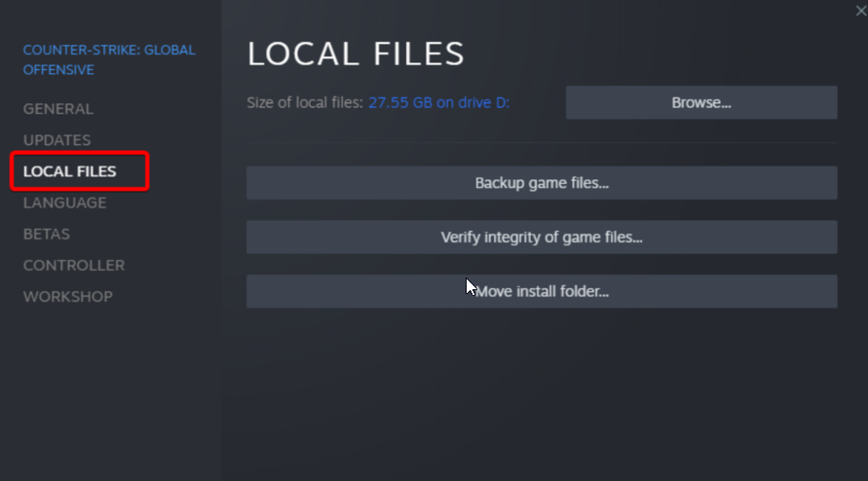Open the General settings tab

[x=58, y=109]
